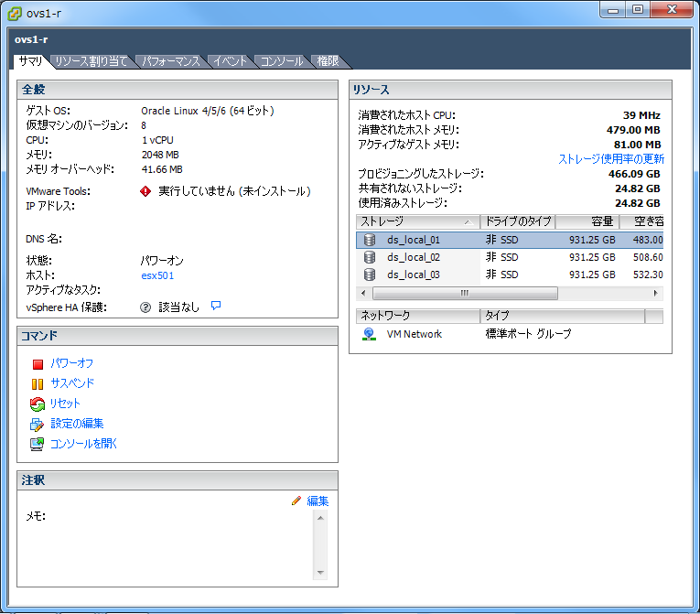
Task: Click the コンソールを開く link
Action: 83,444
